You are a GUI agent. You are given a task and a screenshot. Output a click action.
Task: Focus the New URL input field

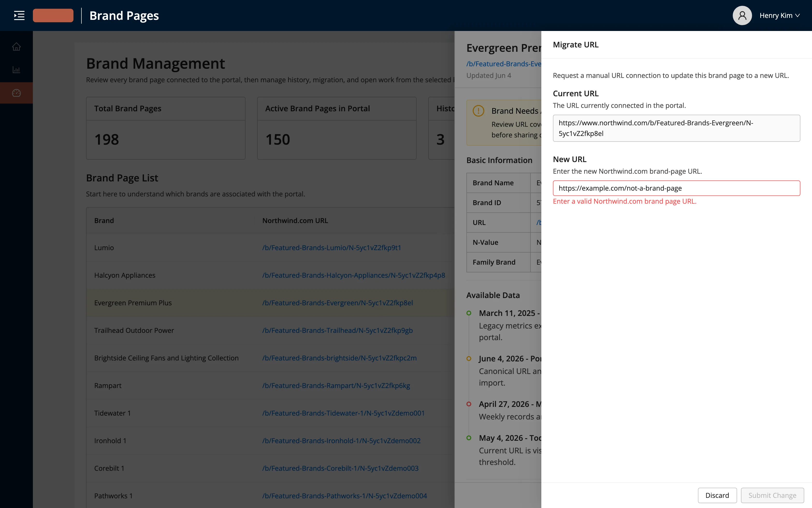point(676,188)
